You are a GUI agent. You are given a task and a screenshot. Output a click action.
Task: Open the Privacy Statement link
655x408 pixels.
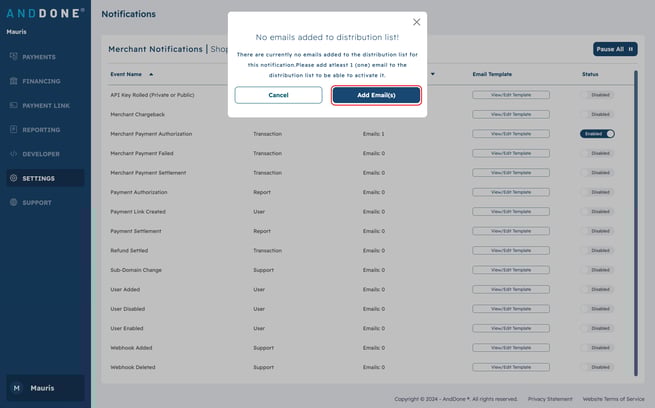(550, 398)
